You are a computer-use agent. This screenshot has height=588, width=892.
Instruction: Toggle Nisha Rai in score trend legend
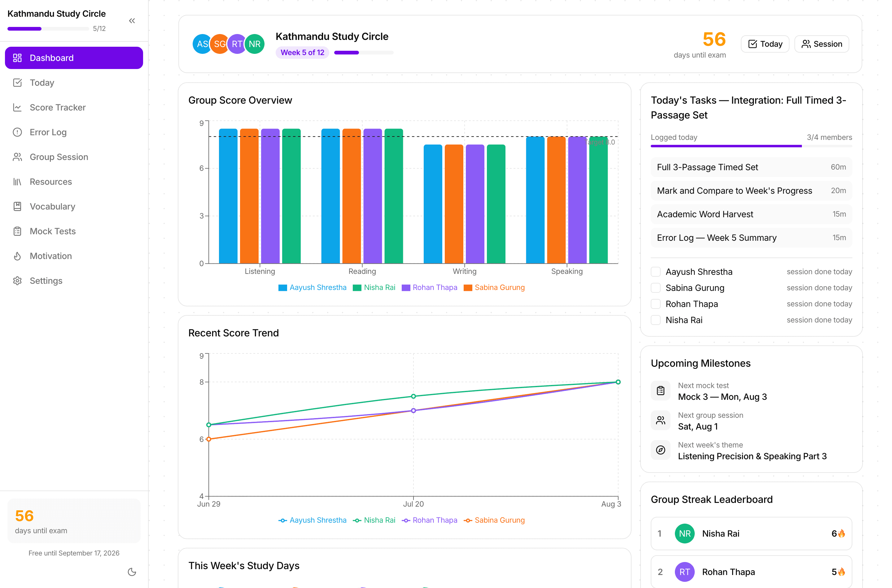point(374,520)
